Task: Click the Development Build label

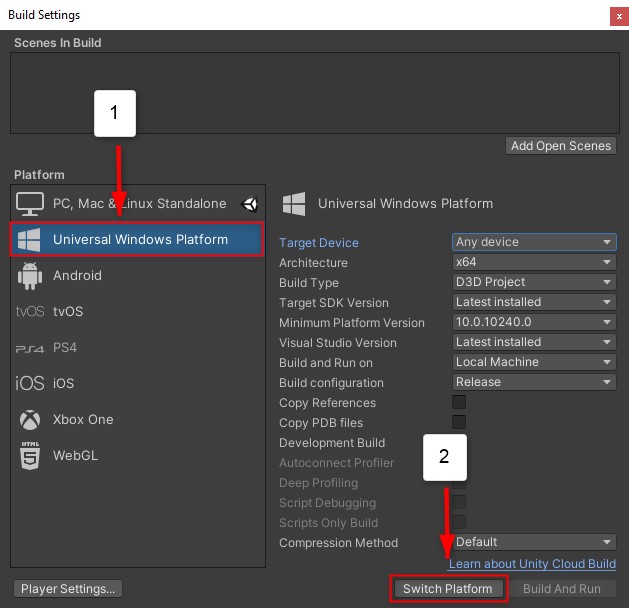Action: click(x=332, y=443)
